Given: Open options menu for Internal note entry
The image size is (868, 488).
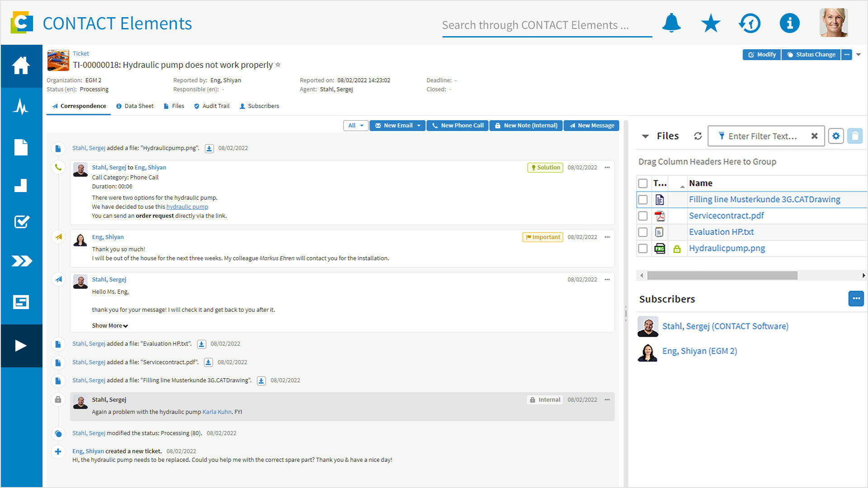Looking at the screenshot, I should click(x=607, y=400).
